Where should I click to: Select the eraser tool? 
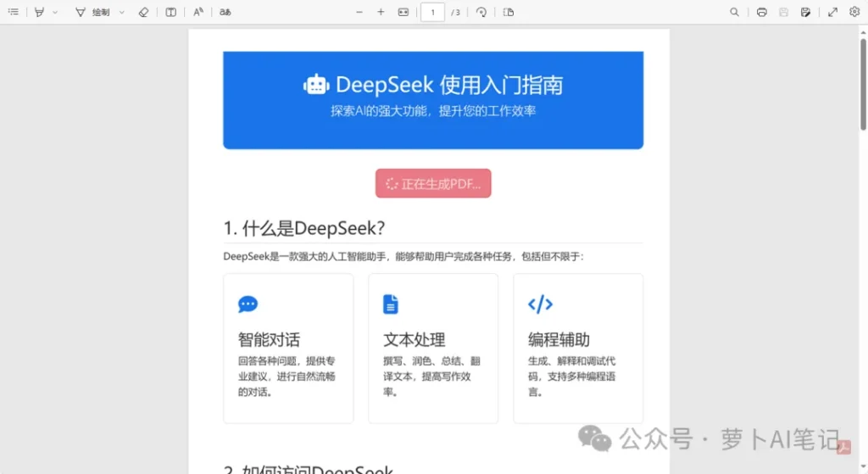(x=142, y=12)
